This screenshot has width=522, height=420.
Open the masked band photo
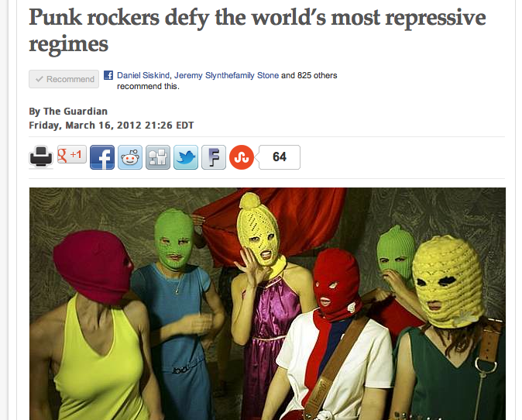coord(267,304)
